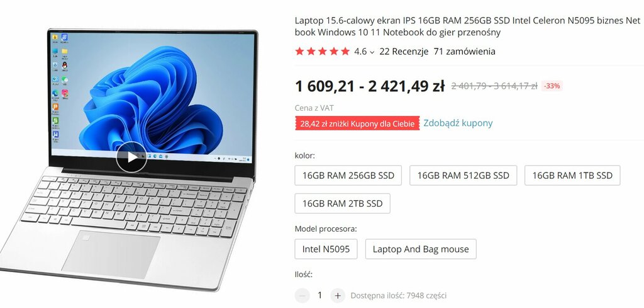
Task: Select 16GB RAM 256GB SSD option
Action: [348, 176]
